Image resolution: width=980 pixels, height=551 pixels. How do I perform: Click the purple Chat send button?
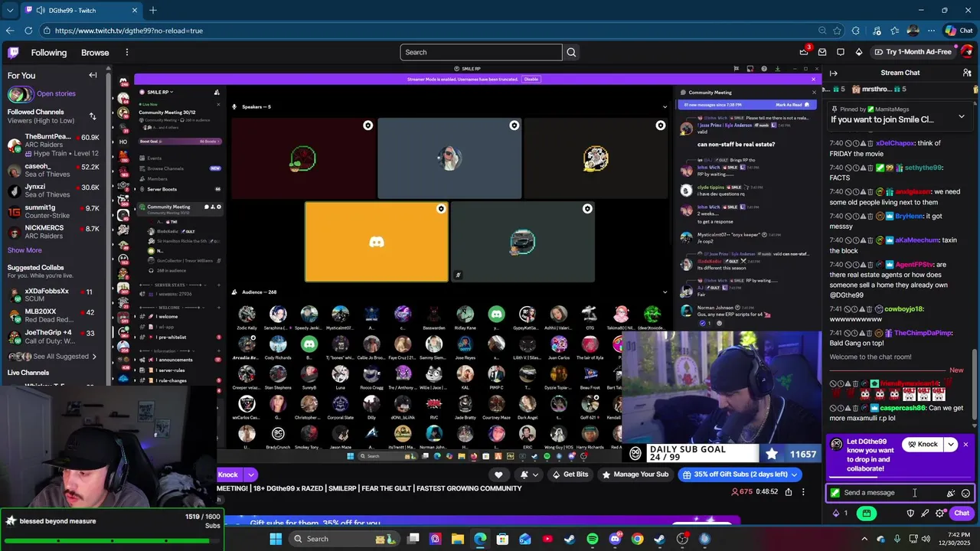pos(962,514)
